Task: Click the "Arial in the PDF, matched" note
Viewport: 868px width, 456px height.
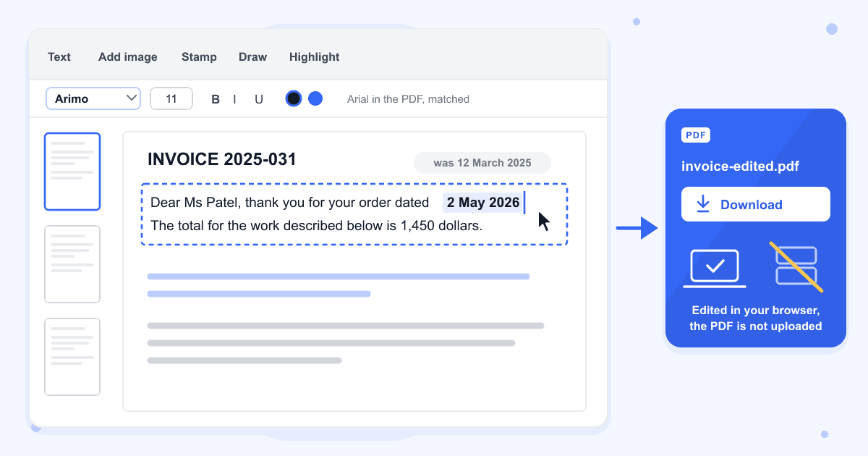Action: pyautogui.click(x=408, y=99)
